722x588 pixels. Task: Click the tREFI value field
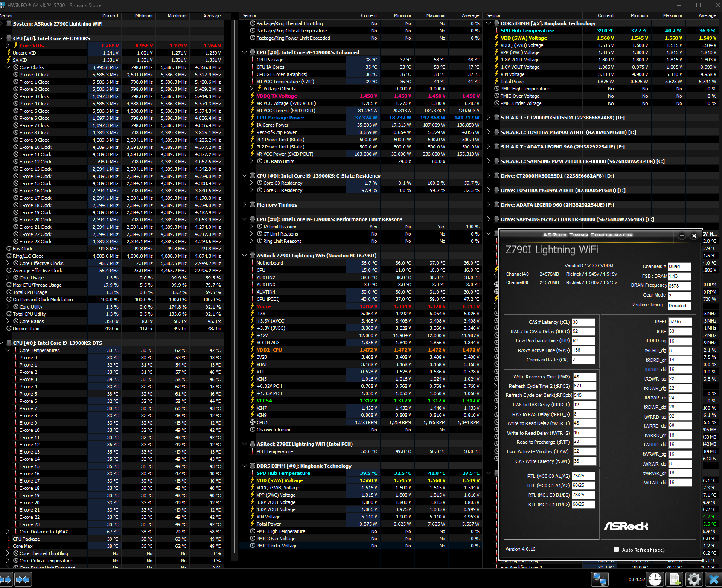(680, 322)
